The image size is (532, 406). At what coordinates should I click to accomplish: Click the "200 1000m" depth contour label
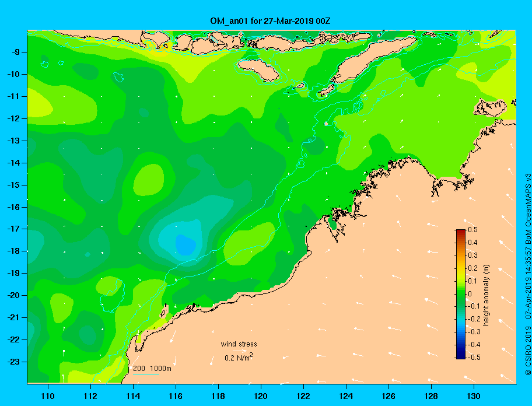152,369
